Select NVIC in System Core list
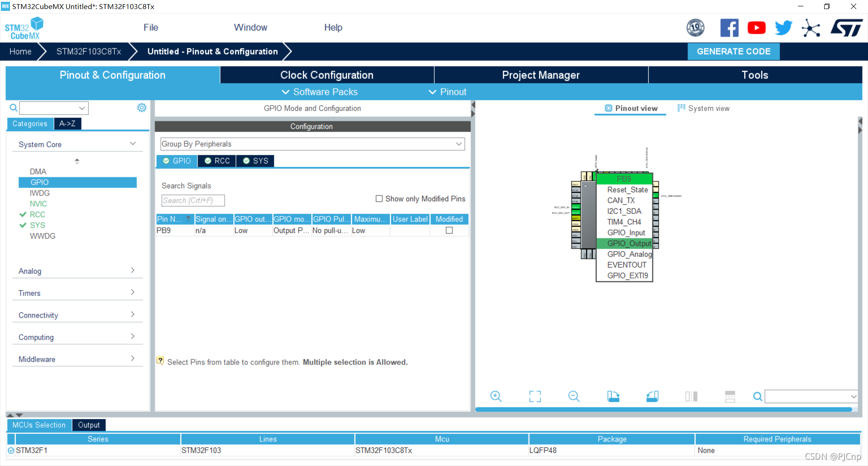868x466 pixels. pos(38,204)
